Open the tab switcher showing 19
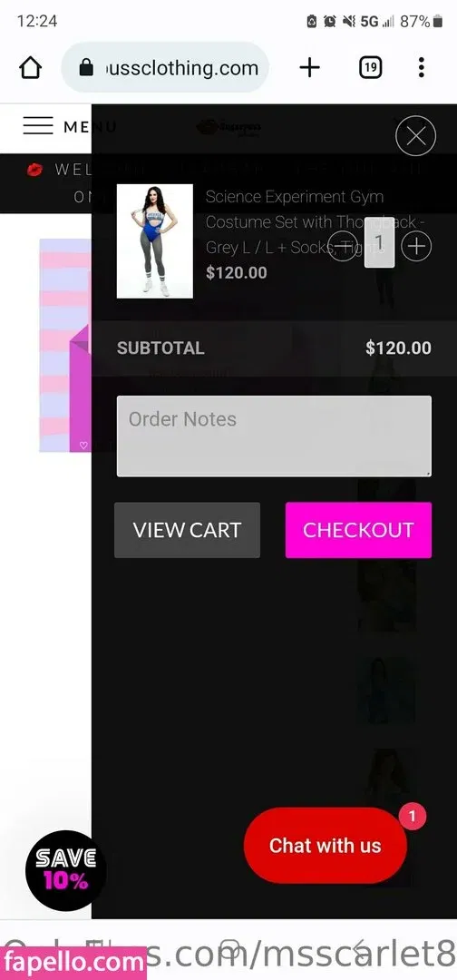This screenshot has height=980, width=457. (x=370, y=67)
